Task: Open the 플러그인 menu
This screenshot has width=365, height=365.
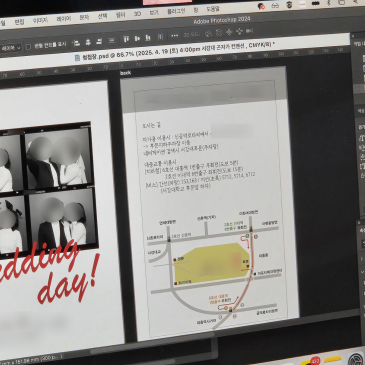Action: 176,11
